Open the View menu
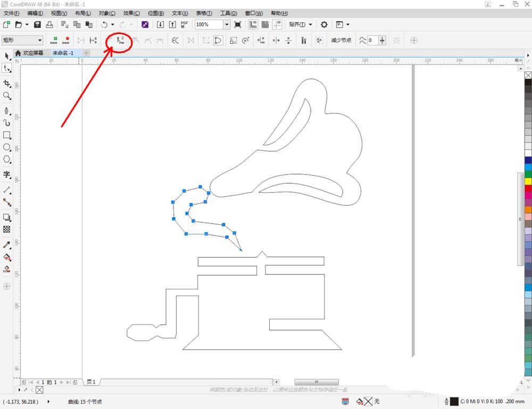 coord(59,13)
